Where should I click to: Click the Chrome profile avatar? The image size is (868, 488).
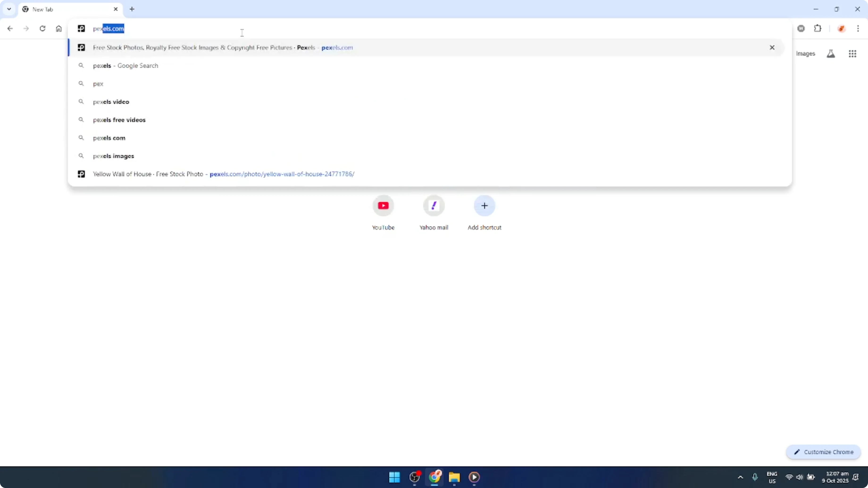(842, 29)
